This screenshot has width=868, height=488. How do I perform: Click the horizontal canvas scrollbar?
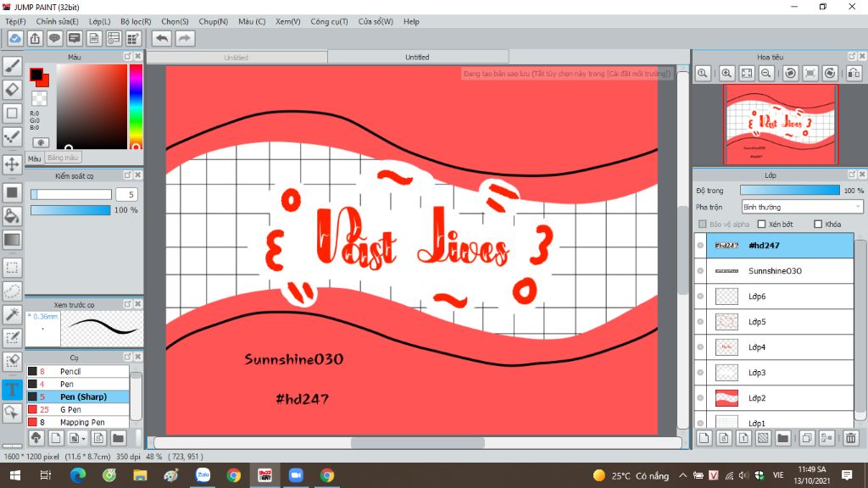[x=417, y=442]
